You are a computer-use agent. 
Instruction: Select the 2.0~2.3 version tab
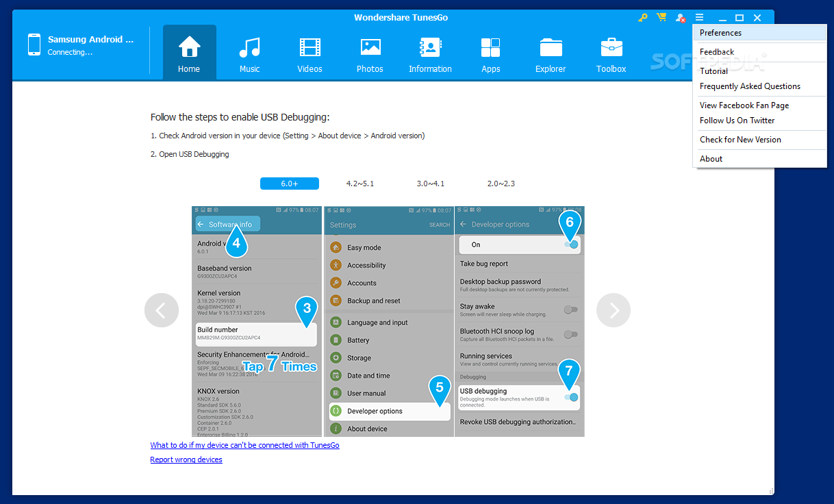tap(501, 184)
